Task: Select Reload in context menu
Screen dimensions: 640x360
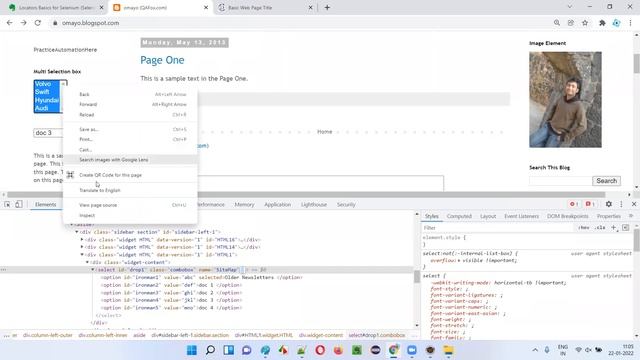Action: point(130,115)
